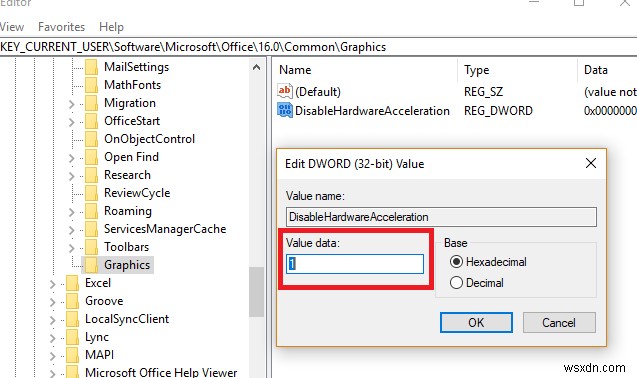Select the MathFonts key label
The width and height of the screenshot is (637, 378).
coord(132,85)
